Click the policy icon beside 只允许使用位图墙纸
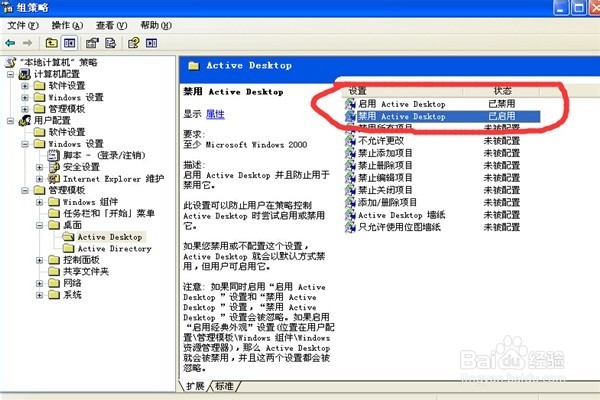Viewport: 600px width, 400px height. [350, 227]
